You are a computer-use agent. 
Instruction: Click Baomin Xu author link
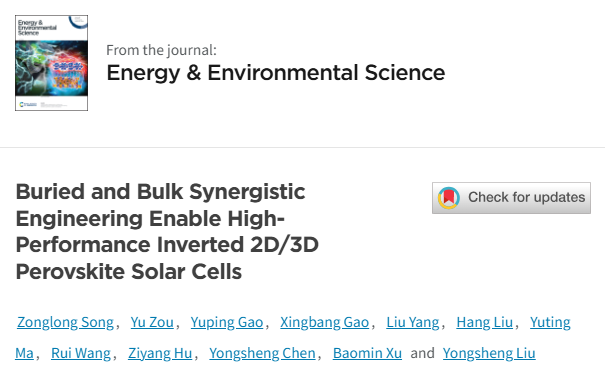pyautogui.click(x=367, y=353)
